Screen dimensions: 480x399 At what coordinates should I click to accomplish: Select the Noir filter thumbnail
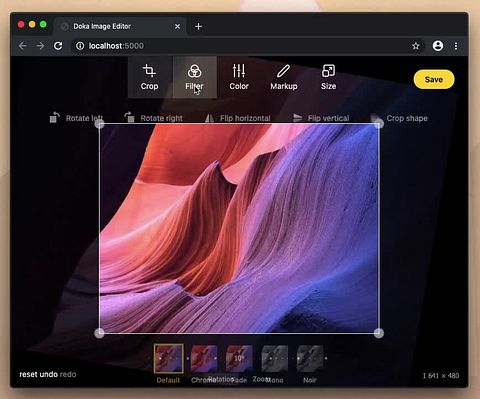[310, 359]
